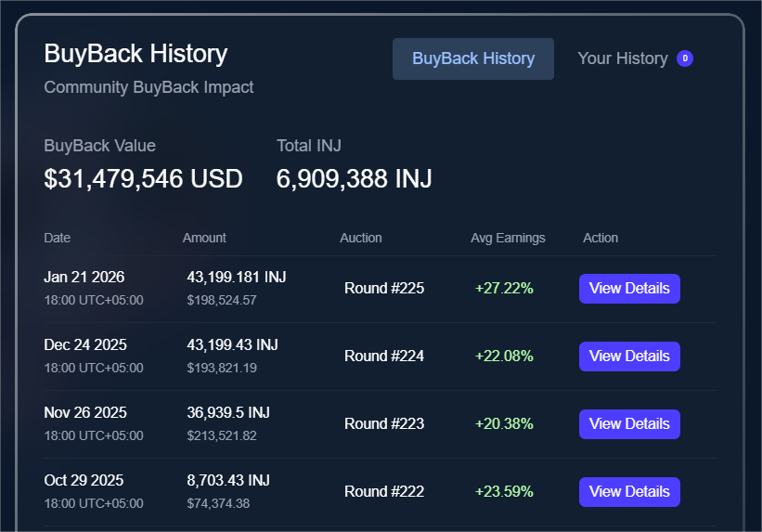This screenshot has height=532, width=762.
Task: Click the +27.22% earnings figure
Action: point(504,289)
